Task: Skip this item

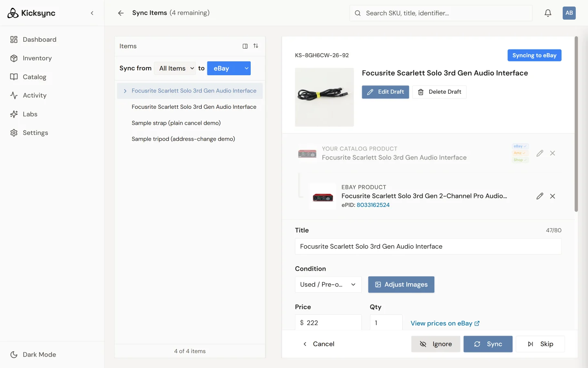Action: pos(540,344)
